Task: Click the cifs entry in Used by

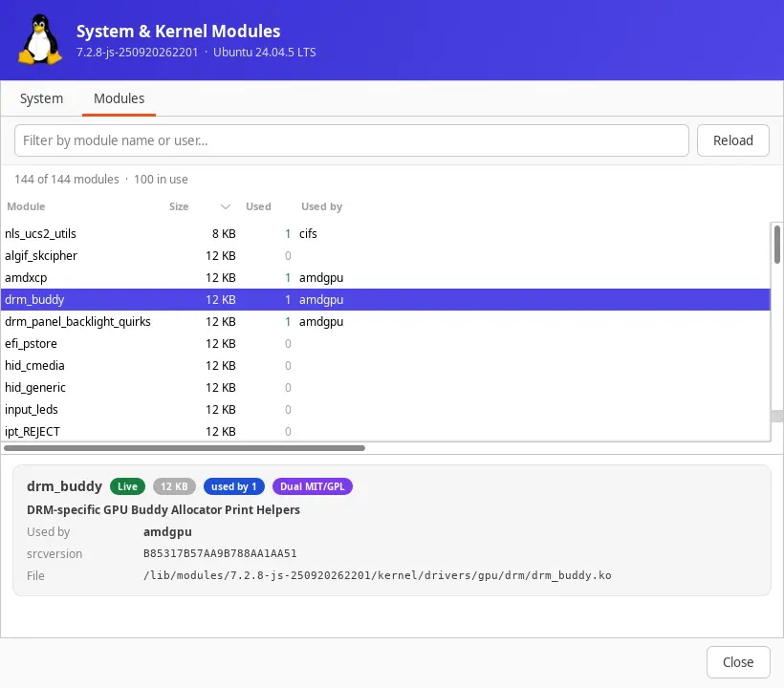Action: [308, 233]
